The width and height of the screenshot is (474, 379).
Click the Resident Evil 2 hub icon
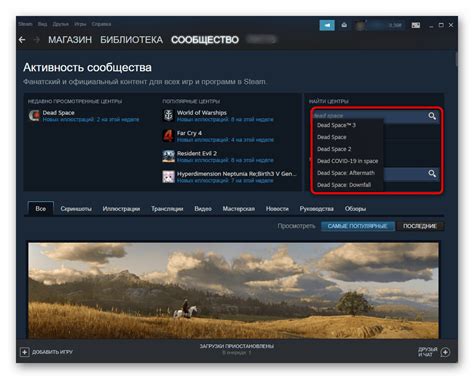click(x=168, y=156)
